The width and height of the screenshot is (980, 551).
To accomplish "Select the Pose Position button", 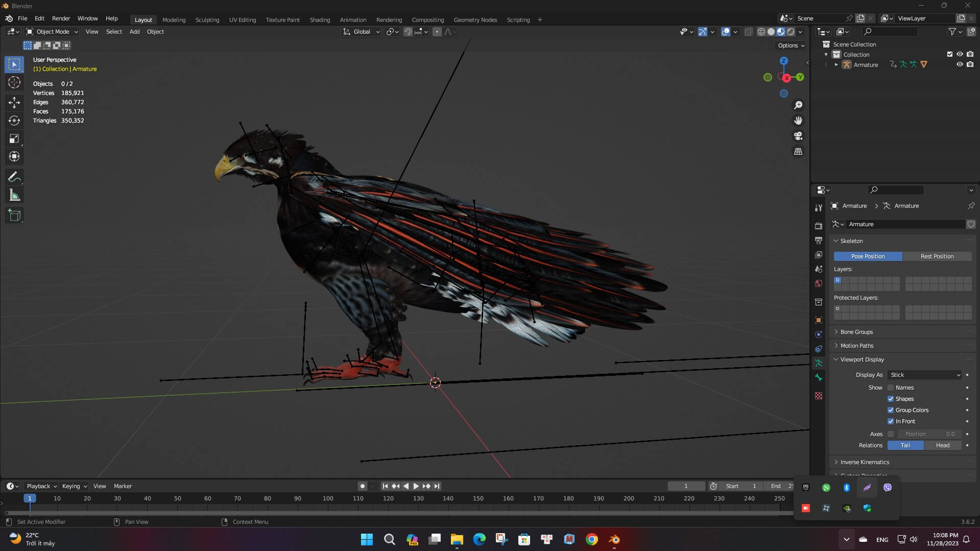I will click(868, 256).
